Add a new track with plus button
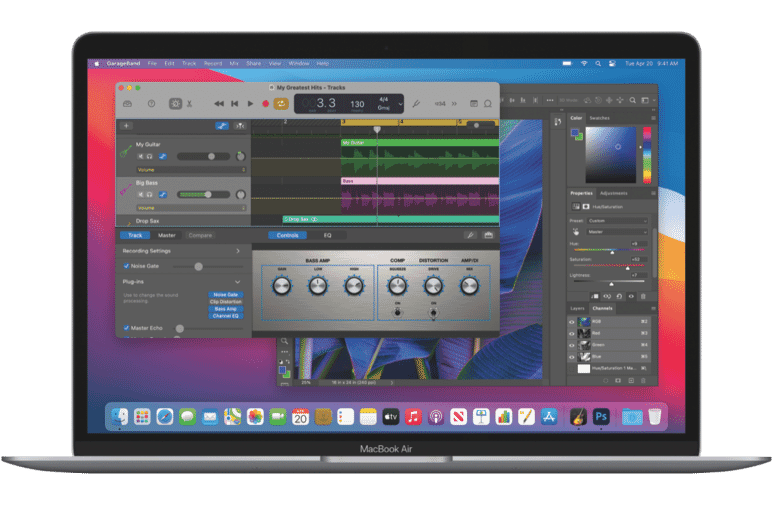 (126, 126)
